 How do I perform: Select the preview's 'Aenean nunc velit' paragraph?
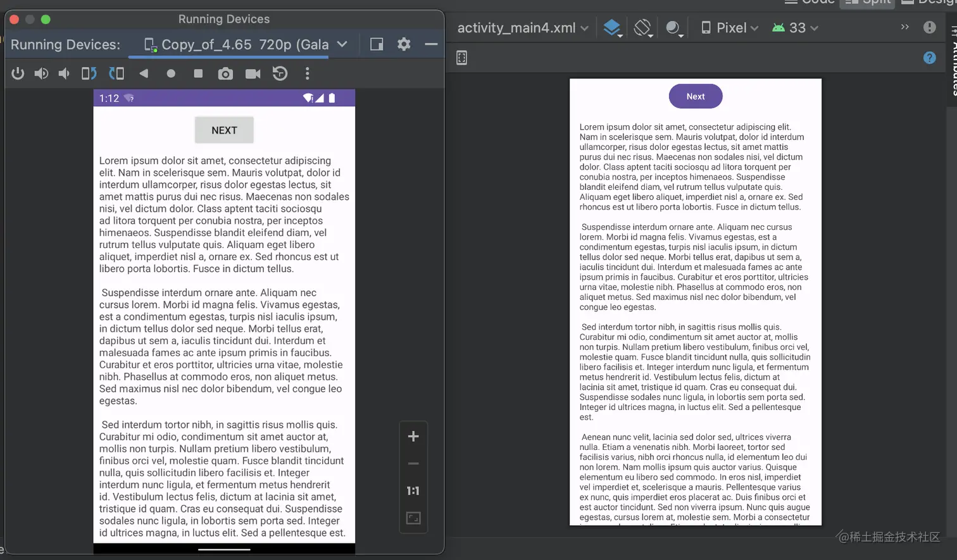(695, 478)
